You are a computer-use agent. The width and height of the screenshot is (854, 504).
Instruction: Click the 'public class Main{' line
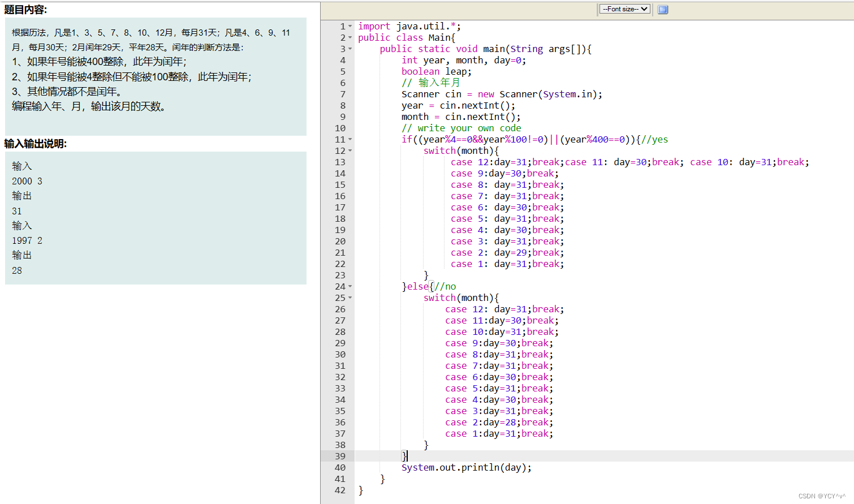tap(407, 37)
